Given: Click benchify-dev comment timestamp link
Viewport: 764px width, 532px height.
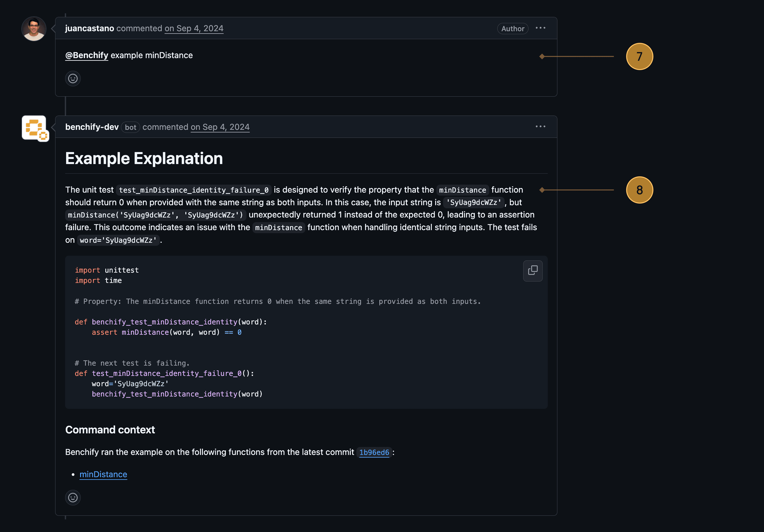Looking at the screenshot, I should point(220,127).
